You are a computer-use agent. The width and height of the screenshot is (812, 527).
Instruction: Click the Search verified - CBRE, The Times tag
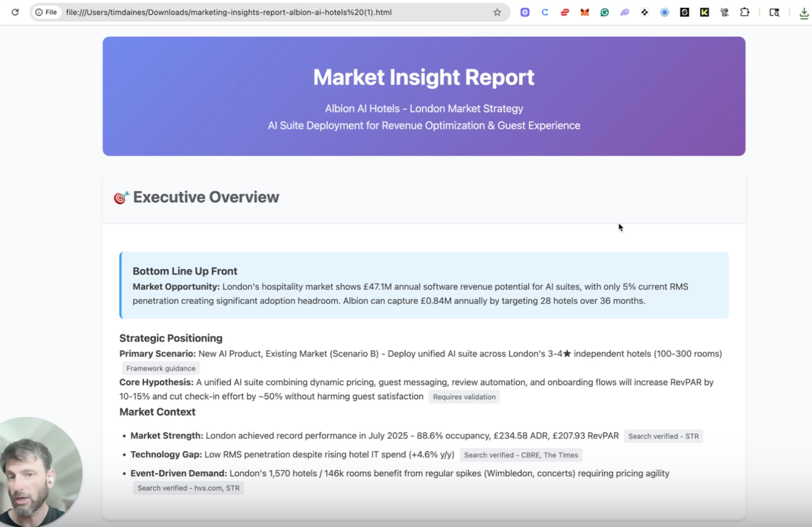coord(521,455)
